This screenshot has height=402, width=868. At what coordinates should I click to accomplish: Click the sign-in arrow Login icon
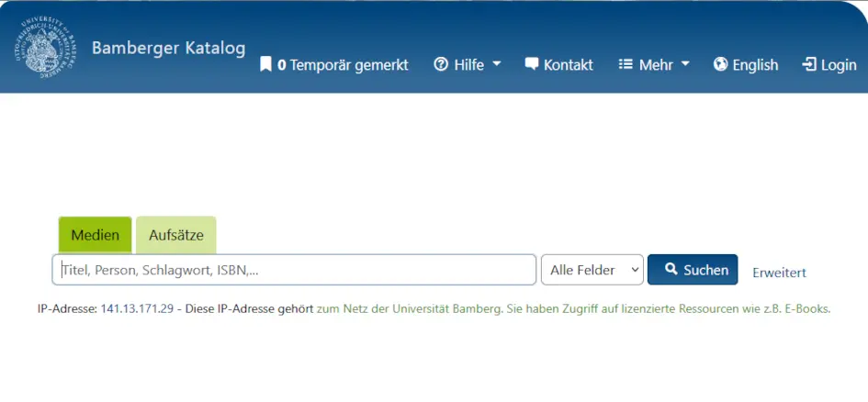[x=809, y=64]
